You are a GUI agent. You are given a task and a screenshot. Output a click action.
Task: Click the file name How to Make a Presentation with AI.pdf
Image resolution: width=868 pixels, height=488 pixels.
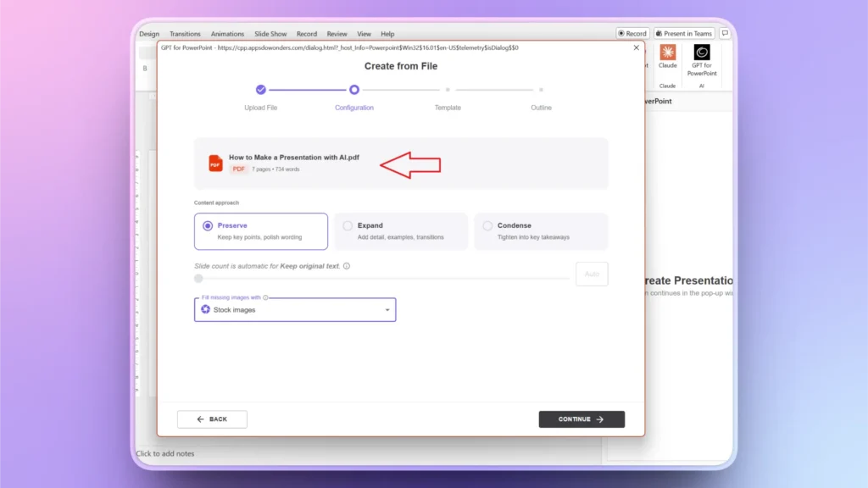[x=294, y=157]
